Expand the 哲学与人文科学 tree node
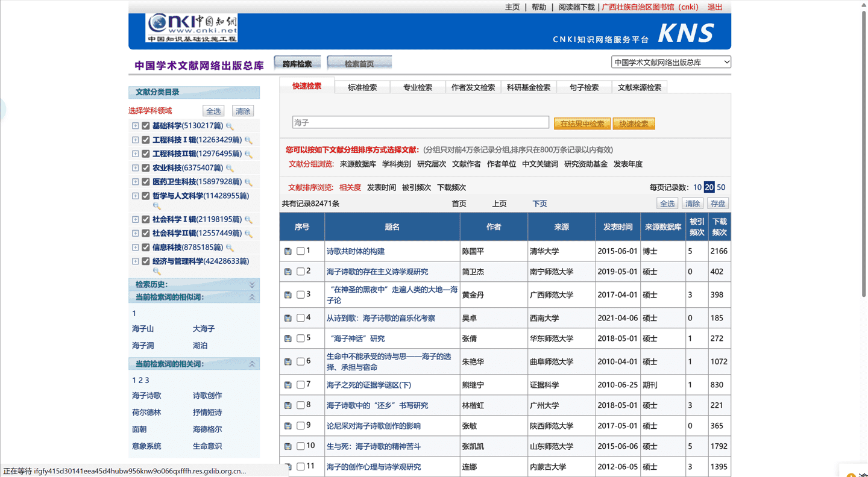868x477 pixels. (x=135, y=196)
